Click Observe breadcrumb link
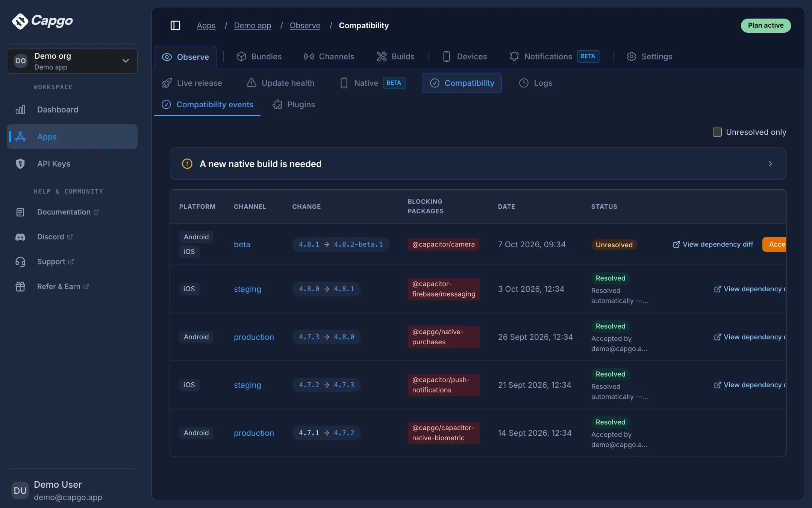 pos(305,25)
